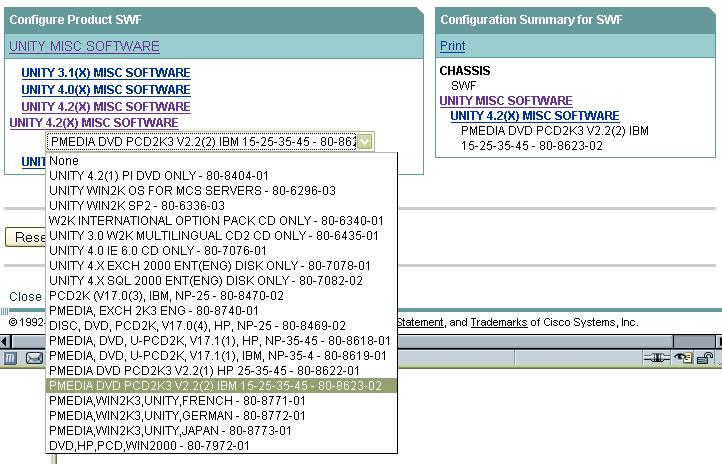Click the online/offline connection plug icon
This screenshot has height=464, width=722.
pyautogui.click(x=657, y=358)
